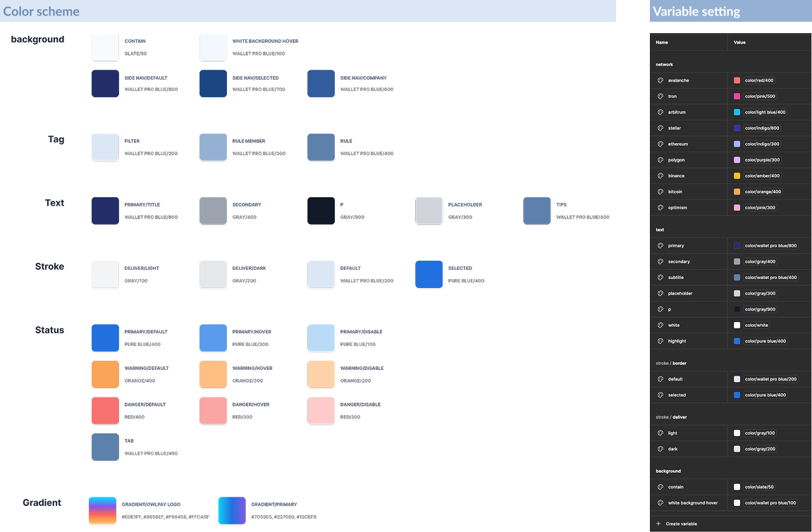
Task: Click the palette icon beside avalanche variable
Action: point(660,80)
